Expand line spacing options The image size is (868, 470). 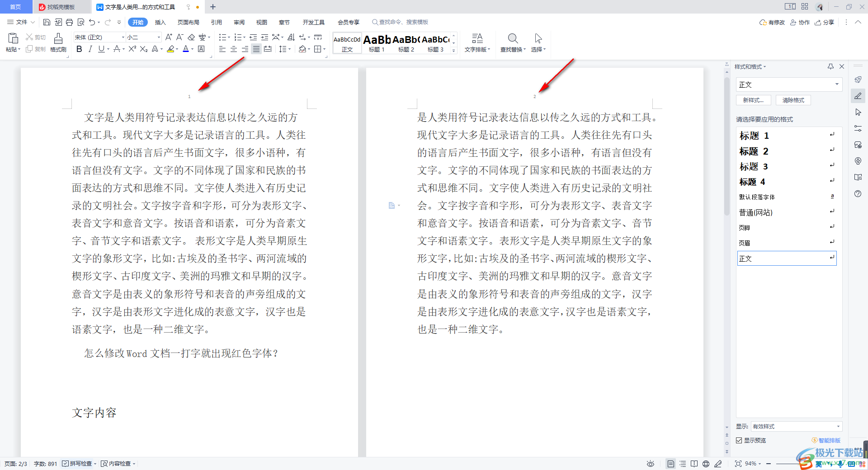click(x=289, y=49)
